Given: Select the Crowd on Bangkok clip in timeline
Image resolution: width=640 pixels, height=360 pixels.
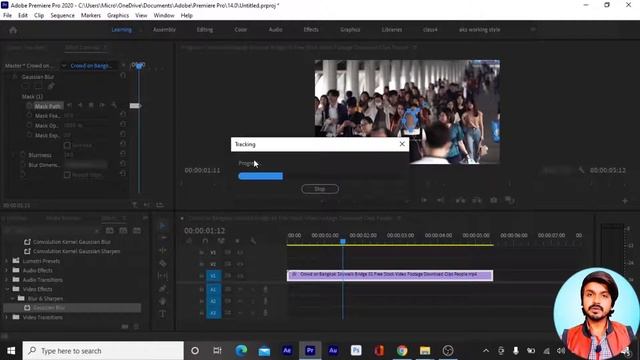Looking at the screenshot, I should (390, 276).
